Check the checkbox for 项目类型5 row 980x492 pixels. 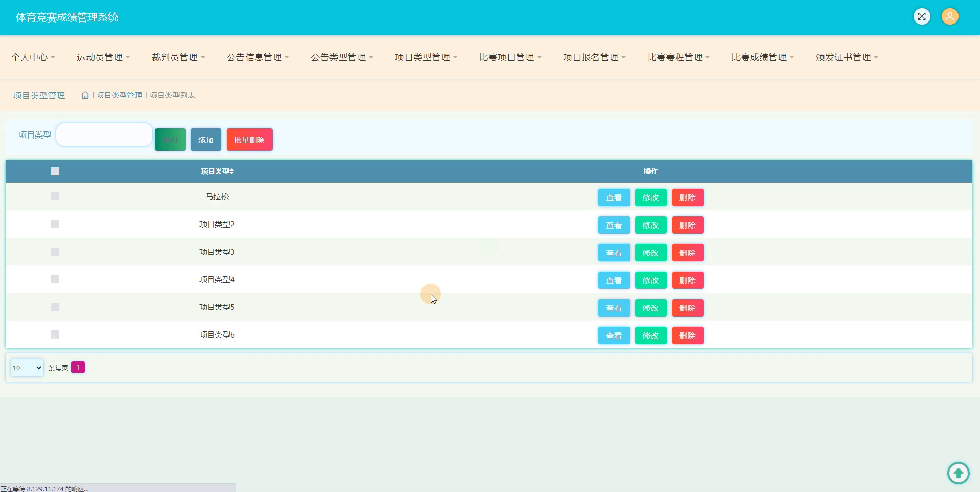(x=55, y=307)
